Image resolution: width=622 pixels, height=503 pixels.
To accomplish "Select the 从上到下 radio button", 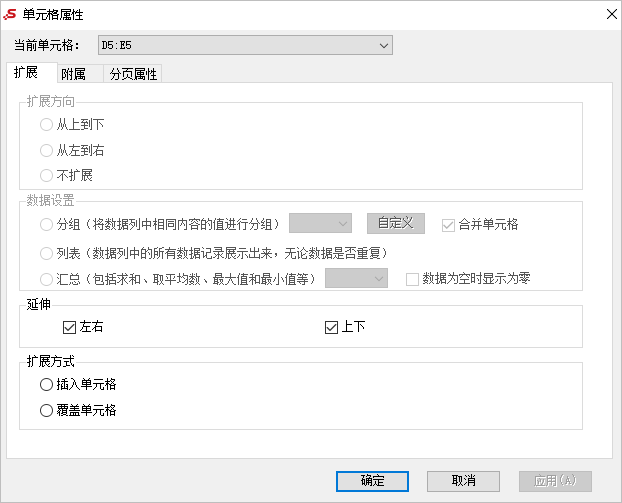I will [46, 125].
